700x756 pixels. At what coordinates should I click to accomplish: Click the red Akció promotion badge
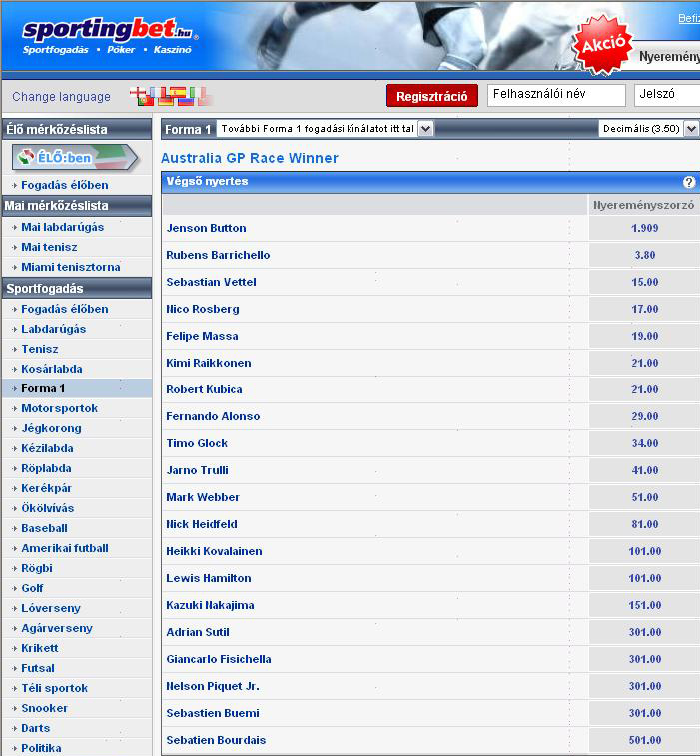coord(602,45)
